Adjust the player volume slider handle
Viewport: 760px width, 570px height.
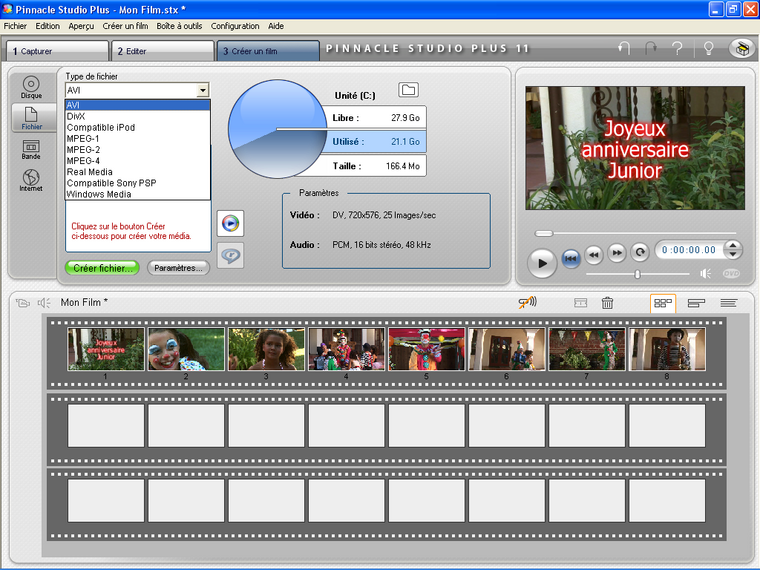coord(637,274)
